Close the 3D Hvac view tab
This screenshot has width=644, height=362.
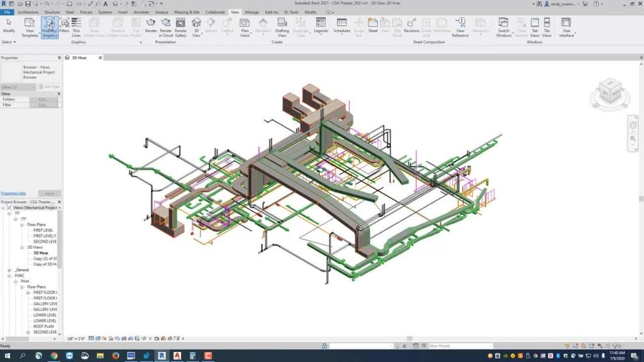tap(100, 58)
